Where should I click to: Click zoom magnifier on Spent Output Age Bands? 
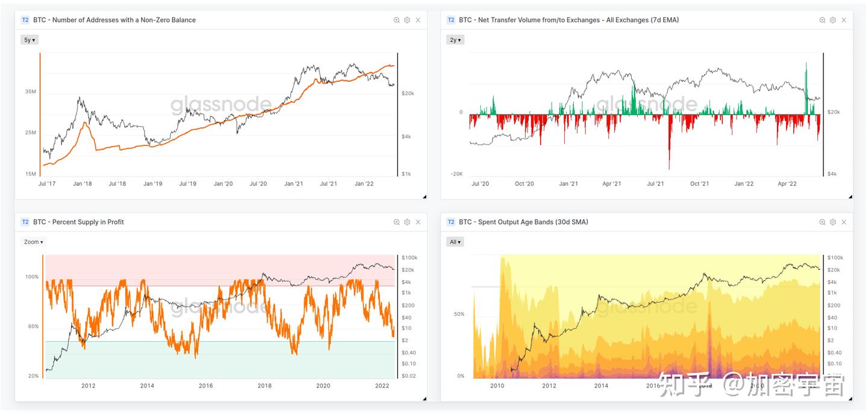[x=822, y=222]
